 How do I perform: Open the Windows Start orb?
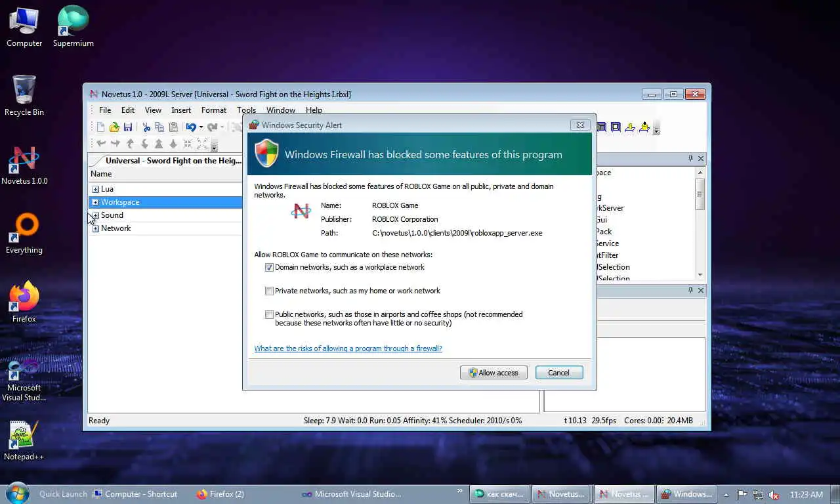click(17, 493)
